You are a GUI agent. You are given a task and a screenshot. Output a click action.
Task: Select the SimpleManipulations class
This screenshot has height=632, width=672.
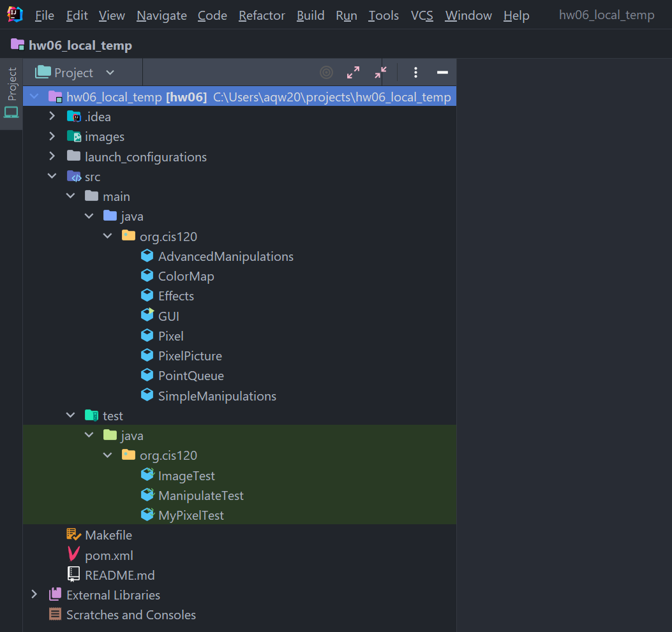(217, 396)
